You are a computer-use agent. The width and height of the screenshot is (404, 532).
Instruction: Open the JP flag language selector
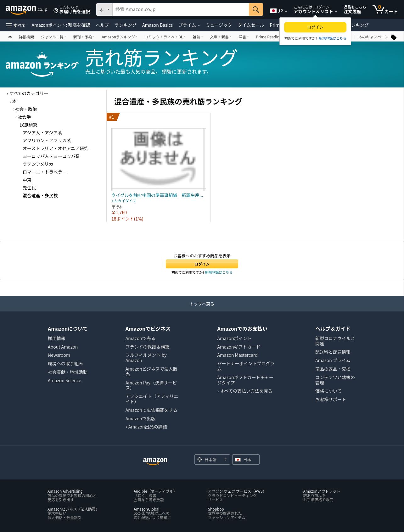click(279, 11)
